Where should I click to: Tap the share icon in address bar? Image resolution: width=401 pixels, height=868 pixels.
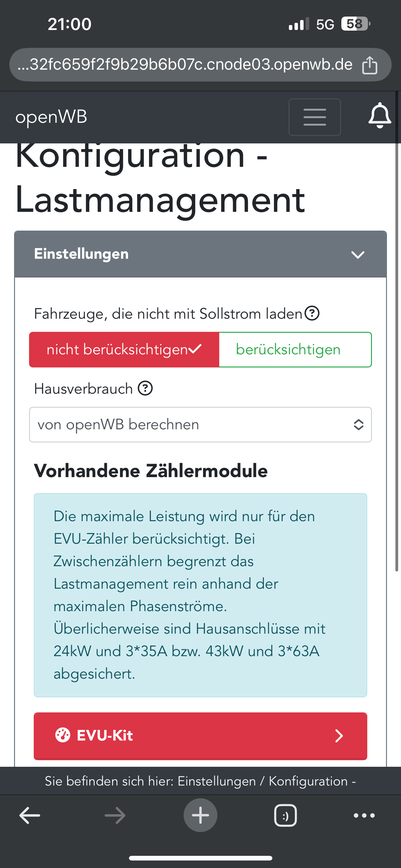pyautogui.click(x=369, y=65)
